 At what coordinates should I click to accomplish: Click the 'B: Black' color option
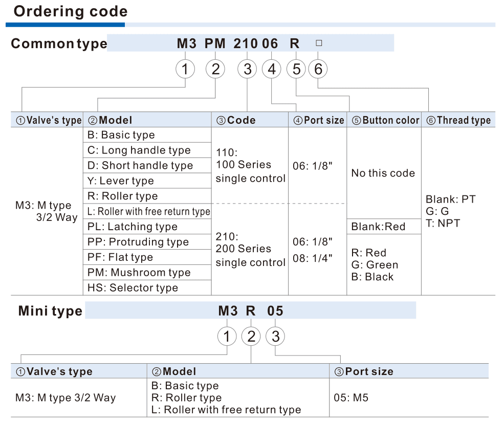pos(372,277)
